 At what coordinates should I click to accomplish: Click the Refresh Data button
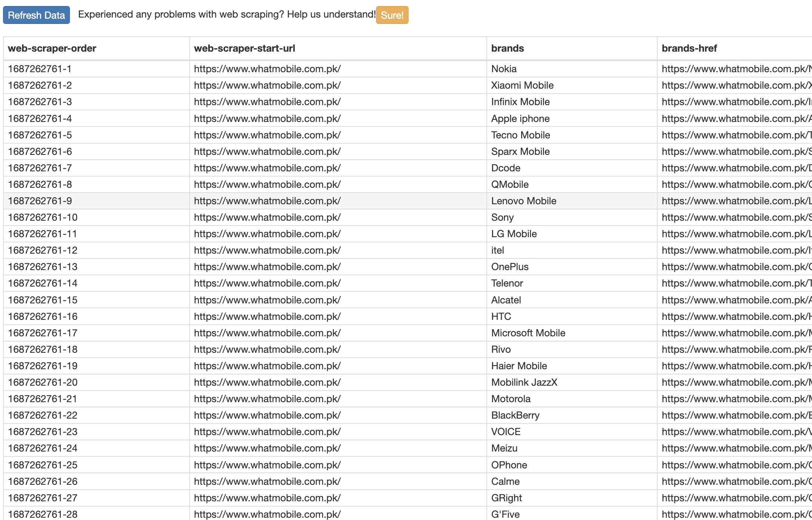(36, 15)
